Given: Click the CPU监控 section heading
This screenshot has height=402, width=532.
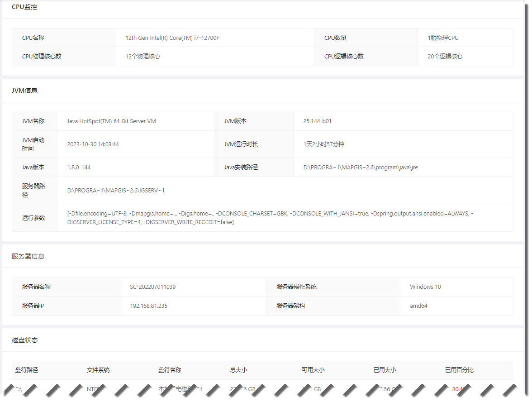Looking at the screenshot, I should [x=24, y=7].
